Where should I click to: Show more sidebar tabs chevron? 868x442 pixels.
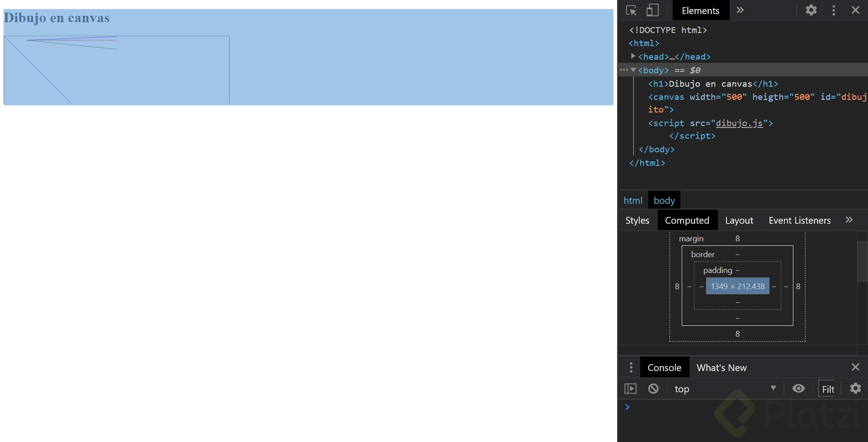click(x=849, y=220)
